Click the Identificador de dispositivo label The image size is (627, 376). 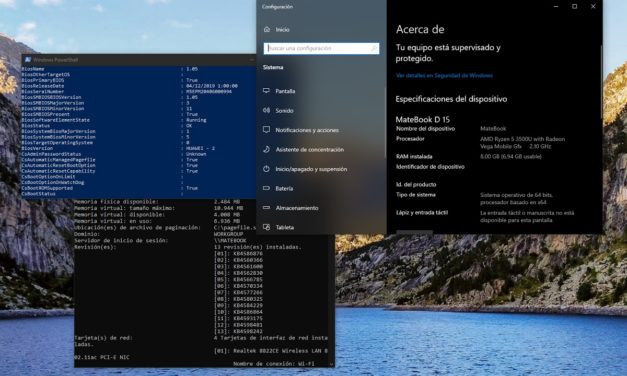coord(430,167)
